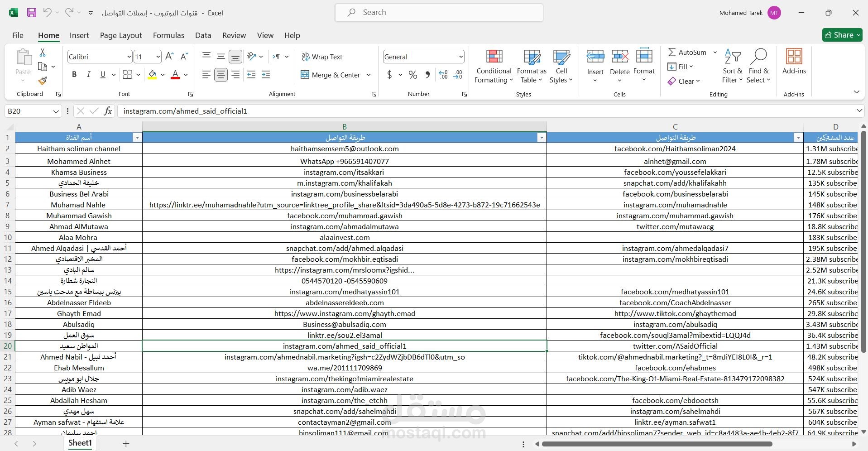Toggle Align Left
This screenshot has height=451, width=868.
(x=206, y=75)
